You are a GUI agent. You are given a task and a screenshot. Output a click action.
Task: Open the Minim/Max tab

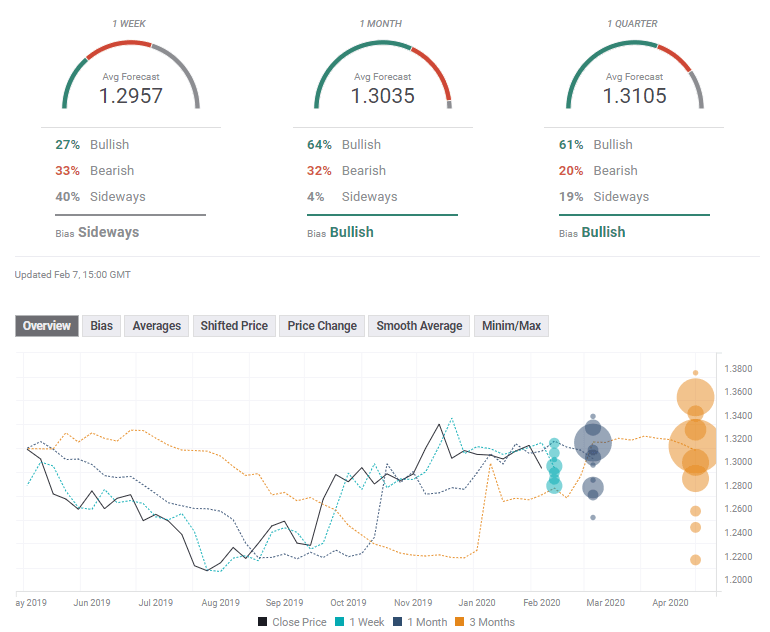[x=511, y=326]
